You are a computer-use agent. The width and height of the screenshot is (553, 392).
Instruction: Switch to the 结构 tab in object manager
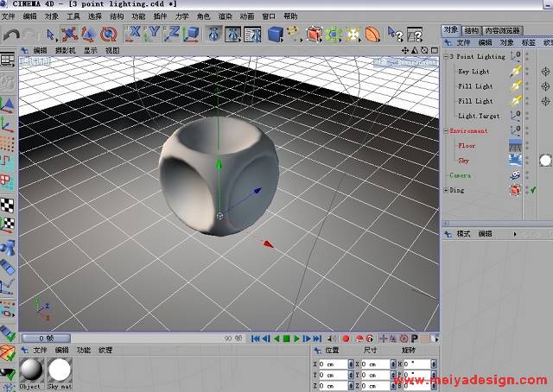472,31
